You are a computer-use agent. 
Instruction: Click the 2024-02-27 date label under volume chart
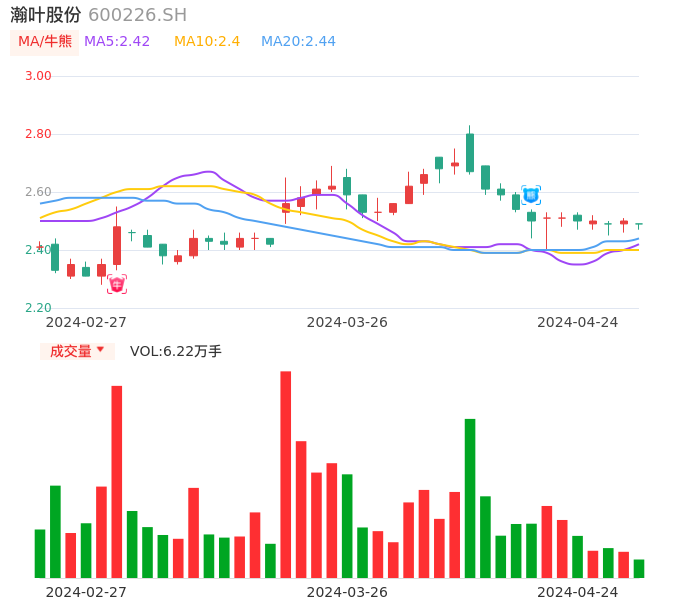pyautogui.click(x=86, y=592)
